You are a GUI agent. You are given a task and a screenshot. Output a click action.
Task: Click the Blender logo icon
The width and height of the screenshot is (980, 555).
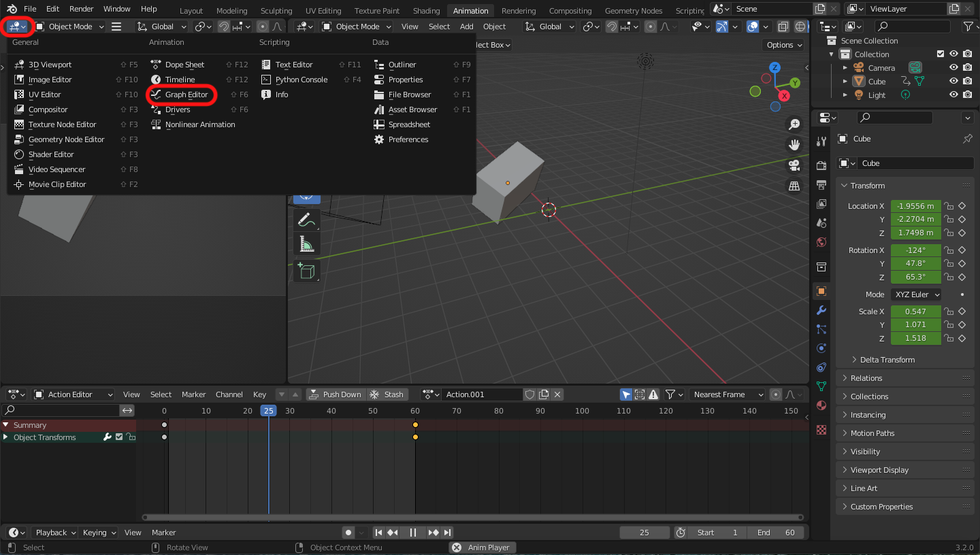tap(12, 9)
